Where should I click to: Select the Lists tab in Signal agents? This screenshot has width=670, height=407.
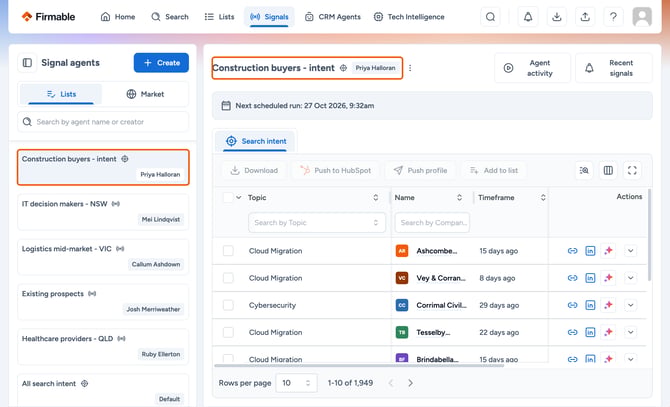coord(61,94)
